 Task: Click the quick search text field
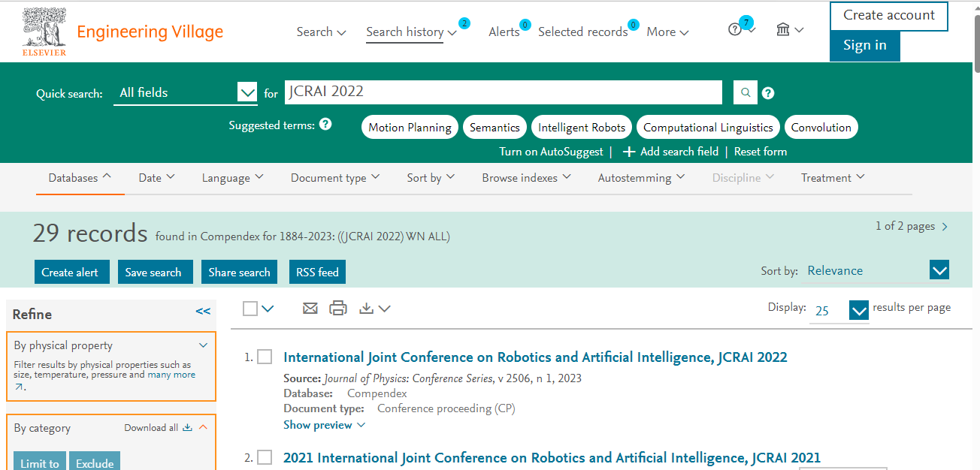(x=503, y=92)
